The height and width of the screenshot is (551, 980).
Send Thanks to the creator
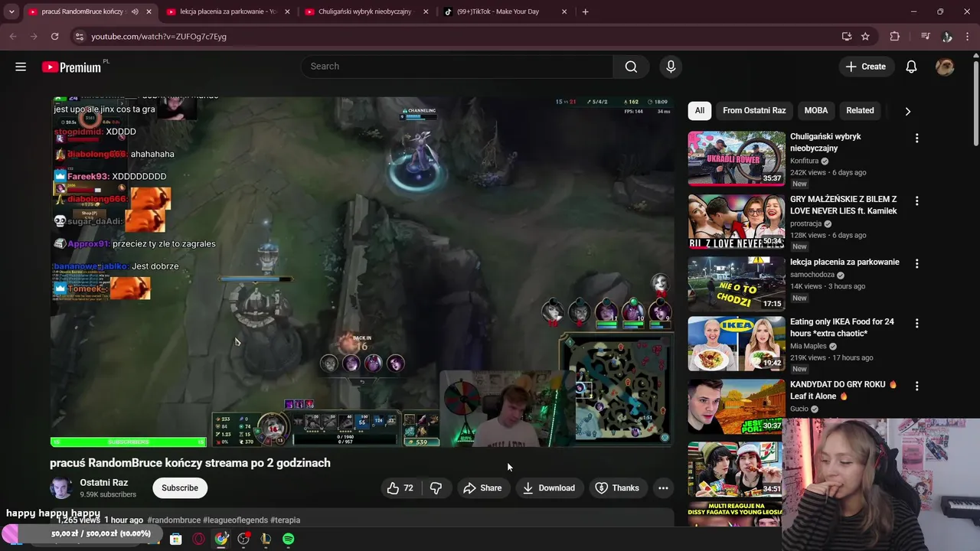point(617,488)
